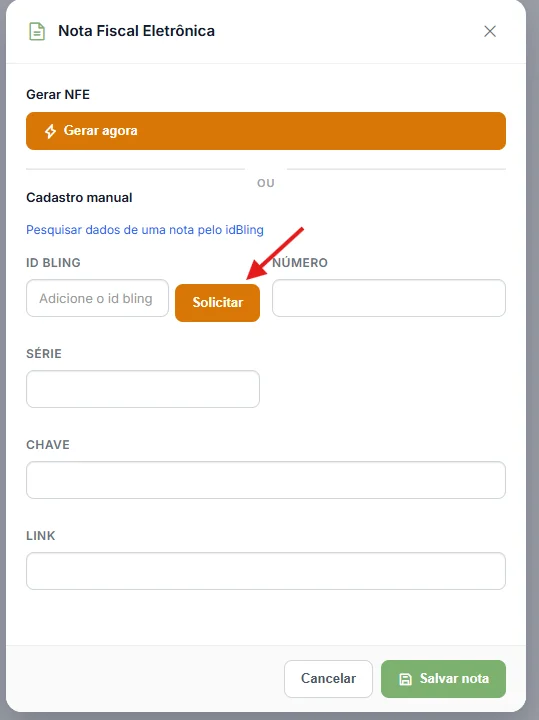
Task: Close the Nota Fiscal Eletrônica dialog
Action: point(490,31)
